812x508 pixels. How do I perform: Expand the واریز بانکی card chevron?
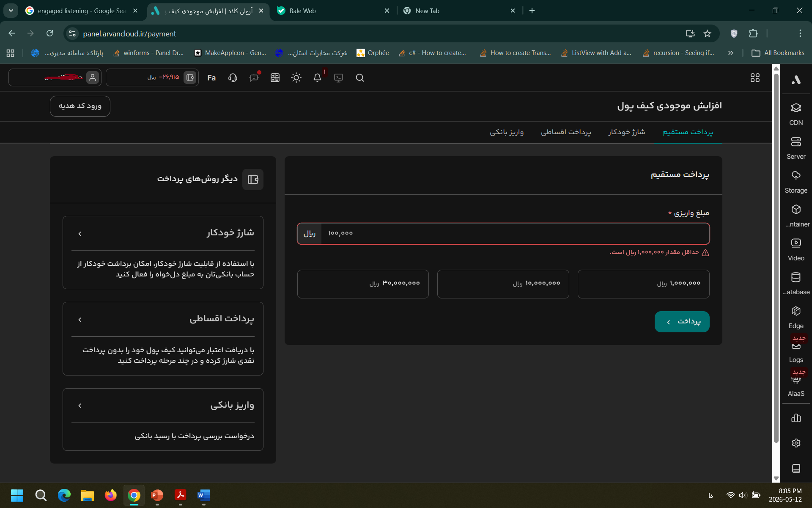(80, 406)
